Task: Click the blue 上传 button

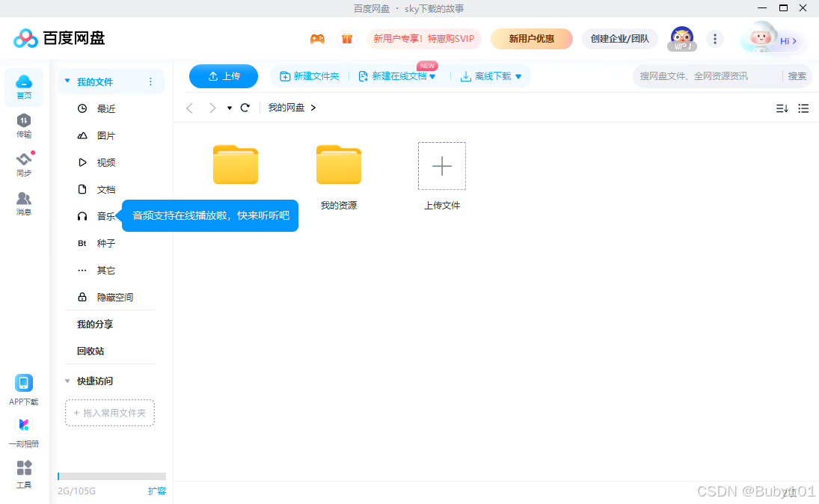Action: tap(224, 76)
